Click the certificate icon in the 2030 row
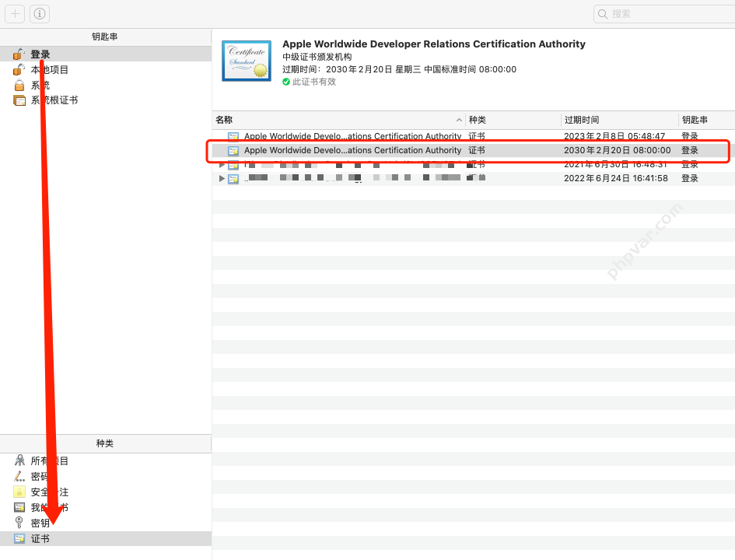 [x=233, y=150]
